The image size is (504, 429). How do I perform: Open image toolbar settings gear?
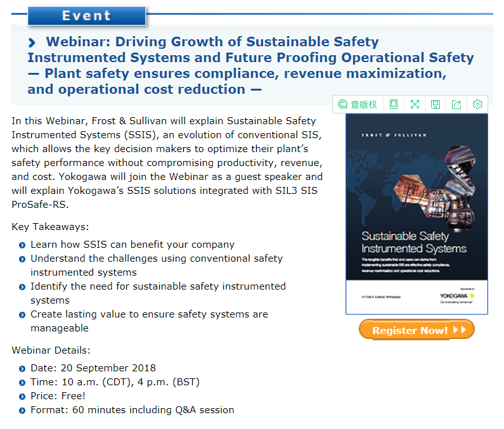[477, 105]
